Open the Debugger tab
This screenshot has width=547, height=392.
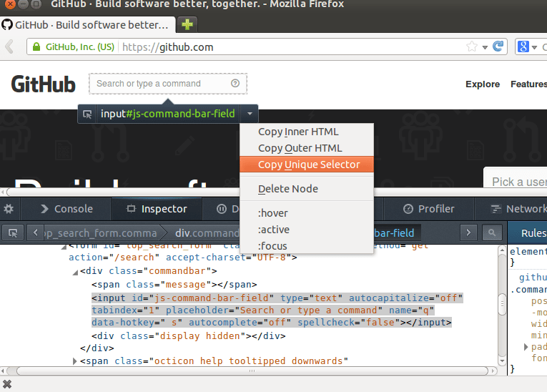click(x=221, y=209)
